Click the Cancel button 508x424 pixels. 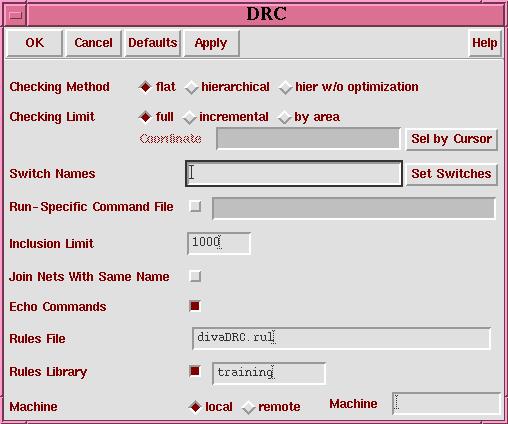93,43
